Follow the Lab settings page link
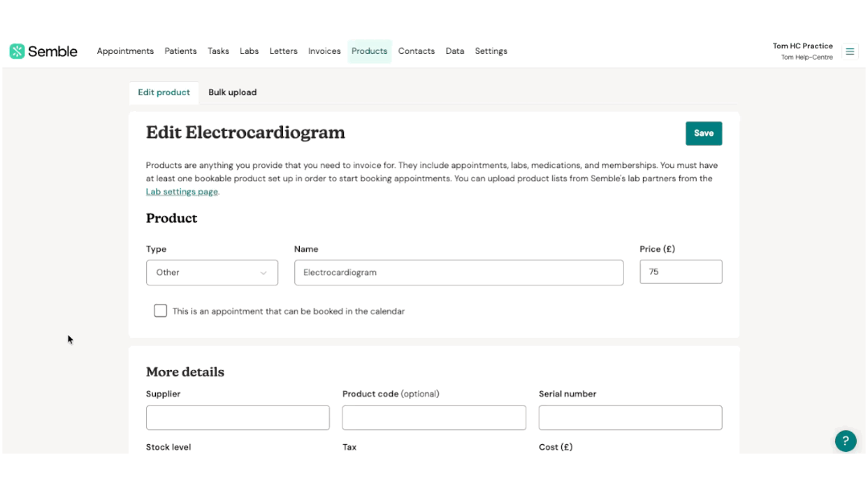 [182, 192]
